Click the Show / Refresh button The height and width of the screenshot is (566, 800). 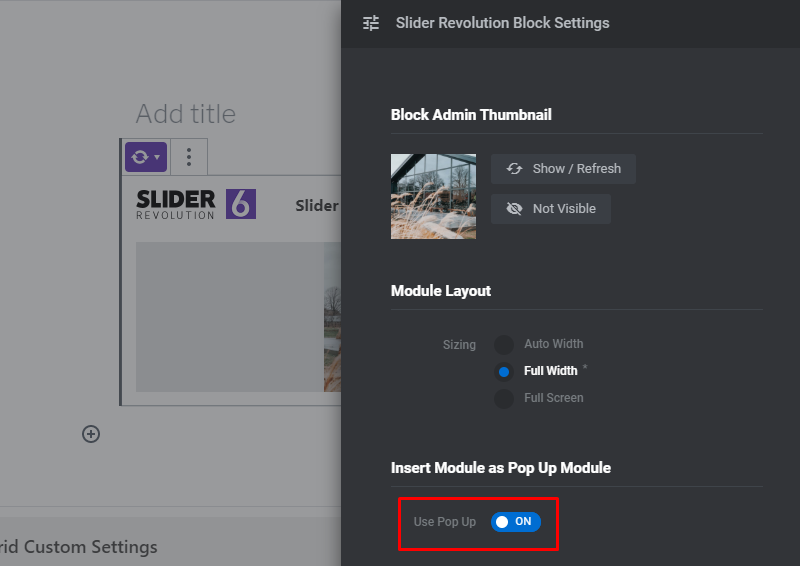point(563,169)
